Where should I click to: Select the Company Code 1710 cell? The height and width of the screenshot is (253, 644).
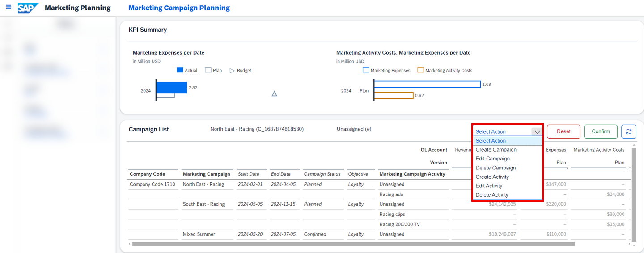tap(153, 184)
